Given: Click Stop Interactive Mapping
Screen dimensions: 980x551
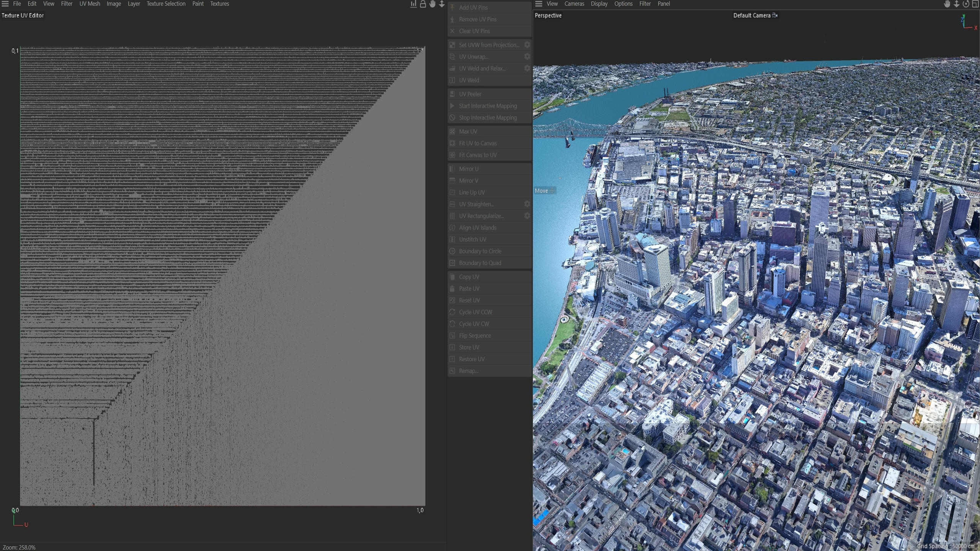Looking at the screenshot, I should tap(490, 117).
